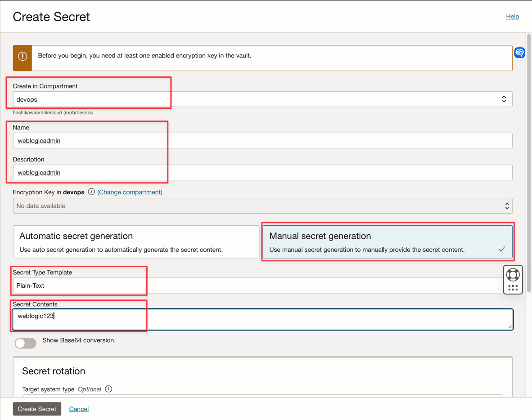Click the checkmark on Manual secret generation

point(502,249)
